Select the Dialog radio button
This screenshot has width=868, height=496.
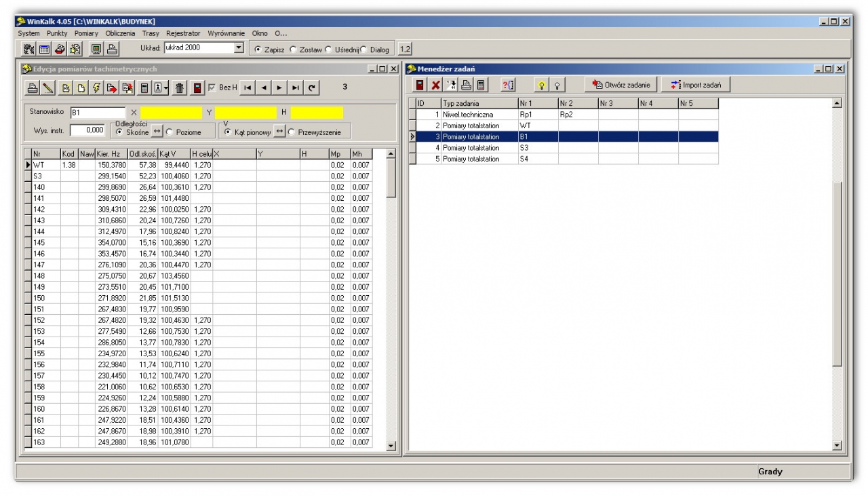click(364, 50)
